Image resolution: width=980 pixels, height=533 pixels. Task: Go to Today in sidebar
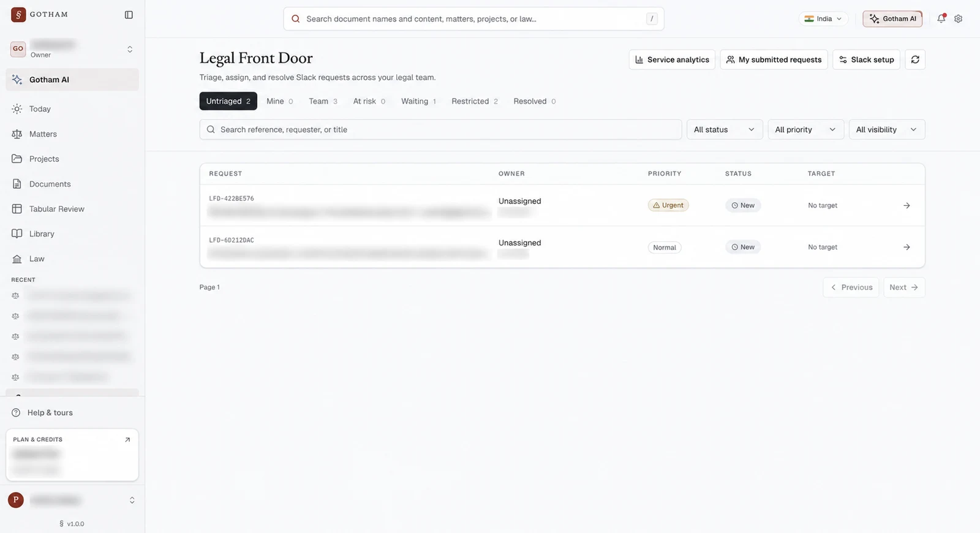72,109
